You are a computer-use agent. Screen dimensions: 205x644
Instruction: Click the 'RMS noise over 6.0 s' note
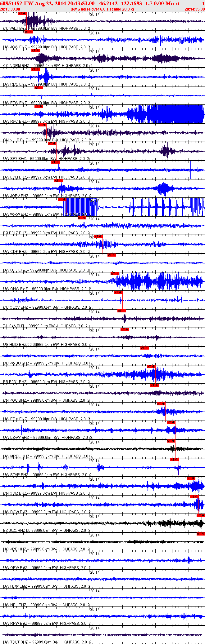click(x=102, y=9)
